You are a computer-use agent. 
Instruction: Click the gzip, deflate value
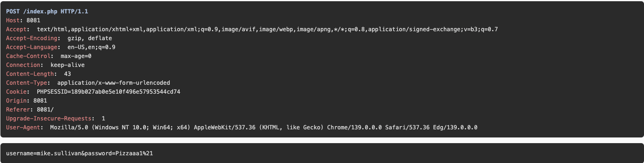click(90, 38)
